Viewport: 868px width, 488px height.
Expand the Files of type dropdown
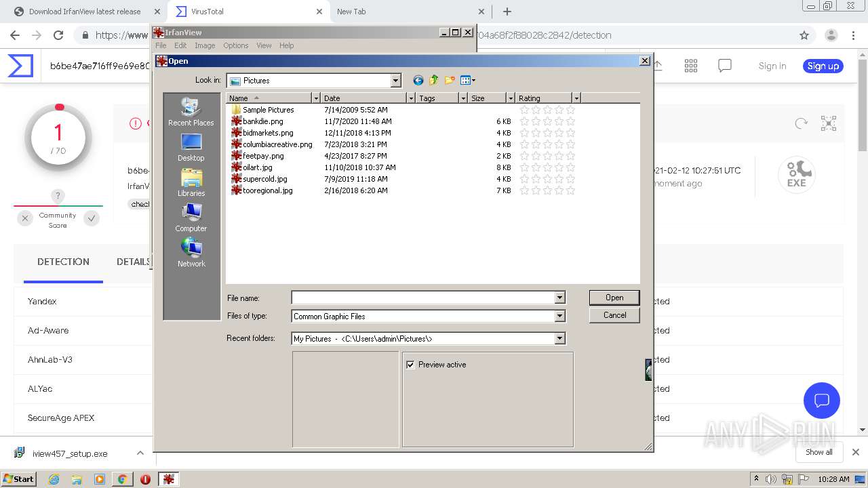point(559,316)
